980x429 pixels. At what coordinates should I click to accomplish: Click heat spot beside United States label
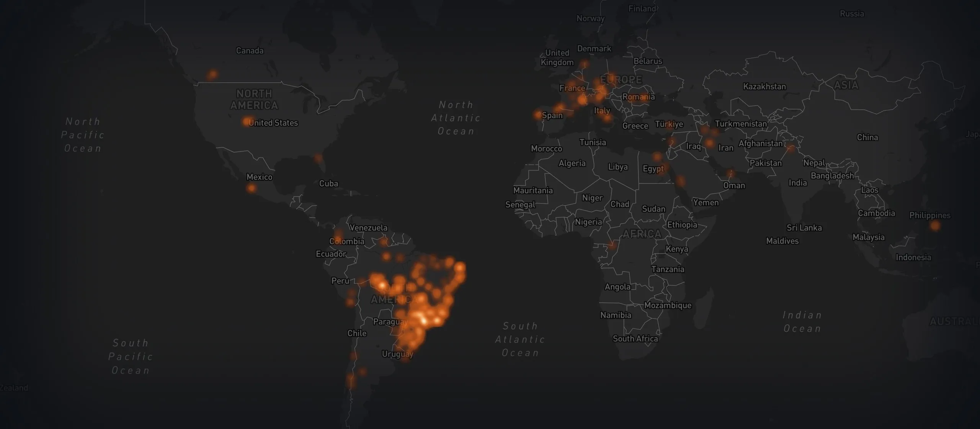pyautogui.click(x=247, y=122)
